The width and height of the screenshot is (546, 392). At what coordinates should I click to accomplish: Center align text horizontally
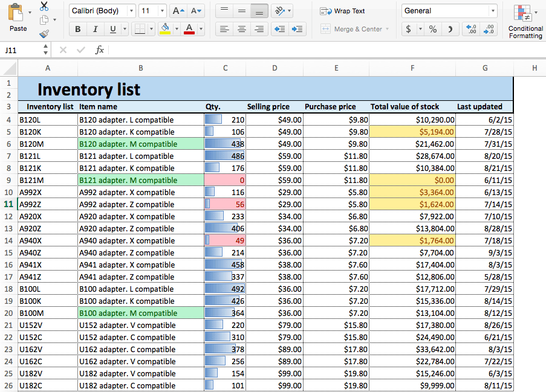coord(242,29)
